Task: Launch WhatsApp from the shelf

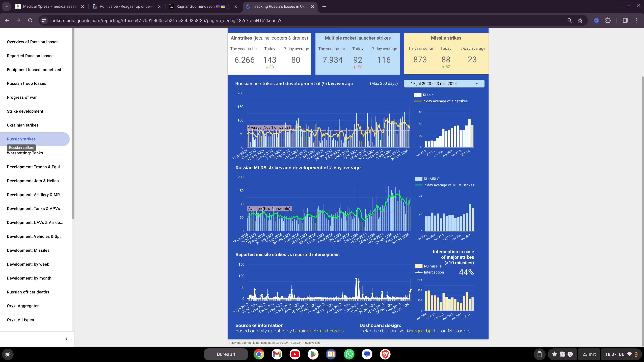Action: pyautogui.click(x=349, y=354)
